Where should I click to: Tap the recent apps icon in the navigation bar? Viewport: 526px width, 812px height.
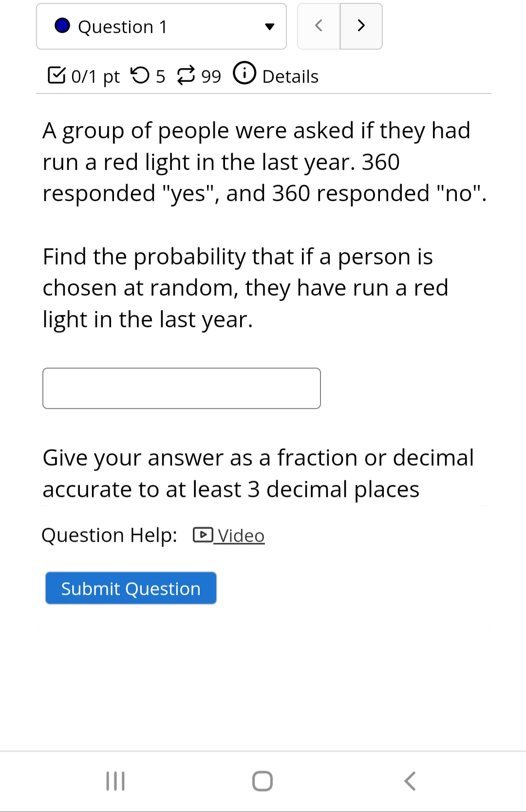point(116,780)
